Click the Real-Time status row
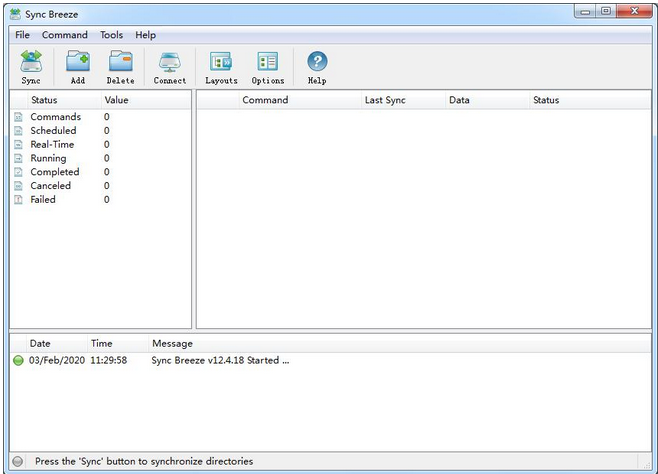 pyautogui.click(x=52, y=145)
